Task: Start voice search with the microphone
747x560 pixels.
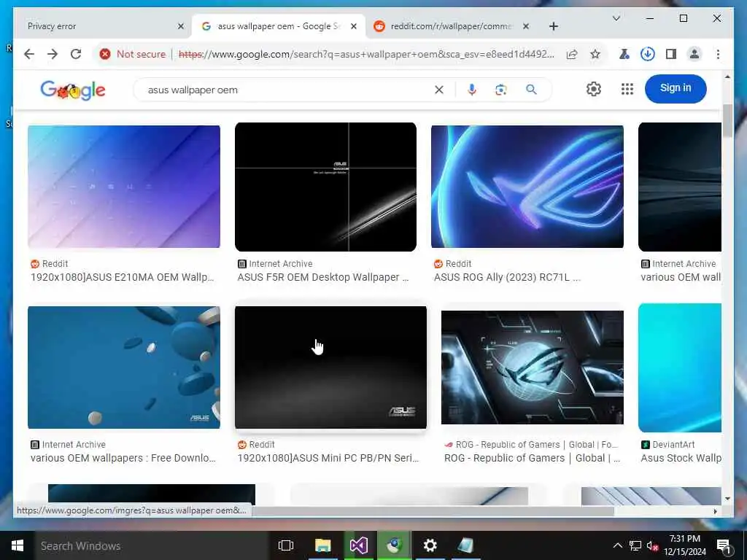Action: 472,90
